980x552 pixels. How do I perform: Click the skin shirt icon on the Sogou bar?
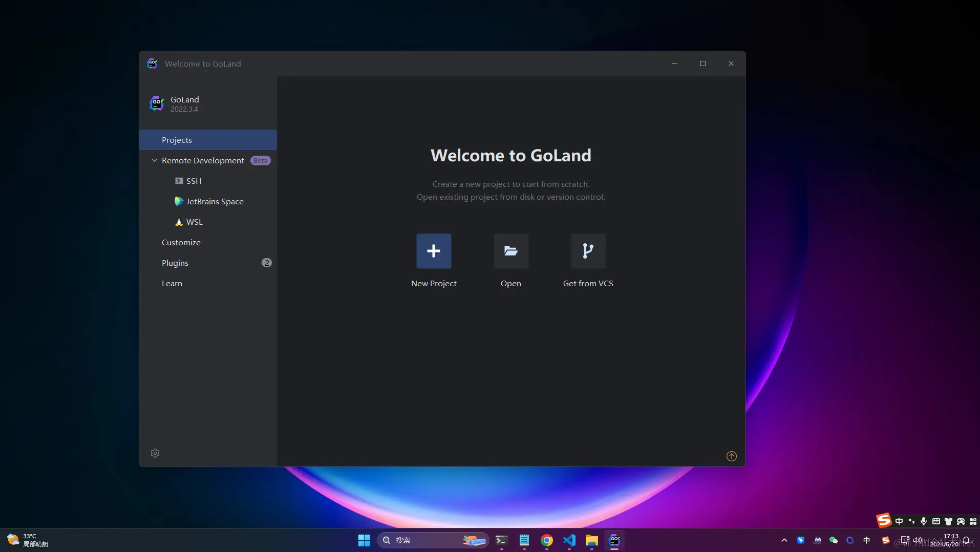[x=948, y=521]
